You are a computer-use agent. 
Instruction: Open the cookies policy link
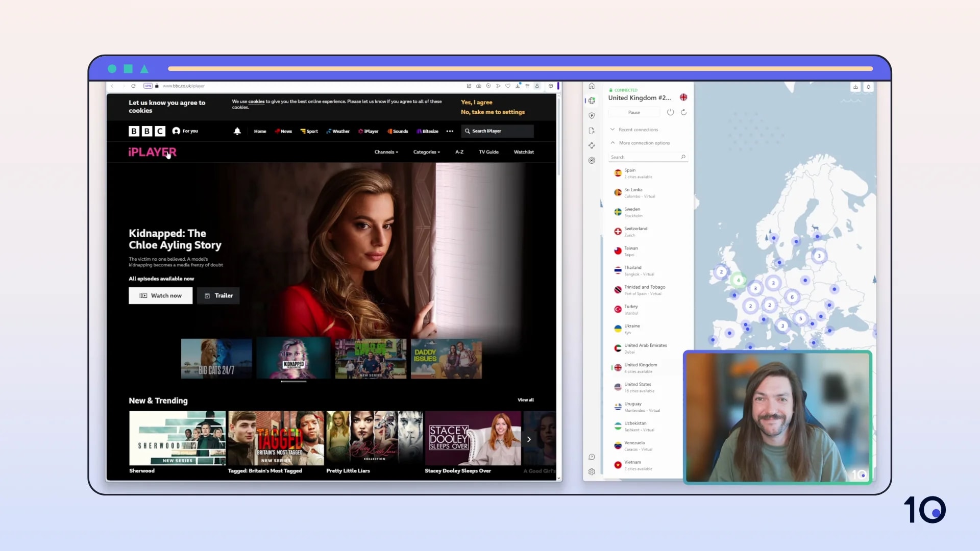pos(256,102)
